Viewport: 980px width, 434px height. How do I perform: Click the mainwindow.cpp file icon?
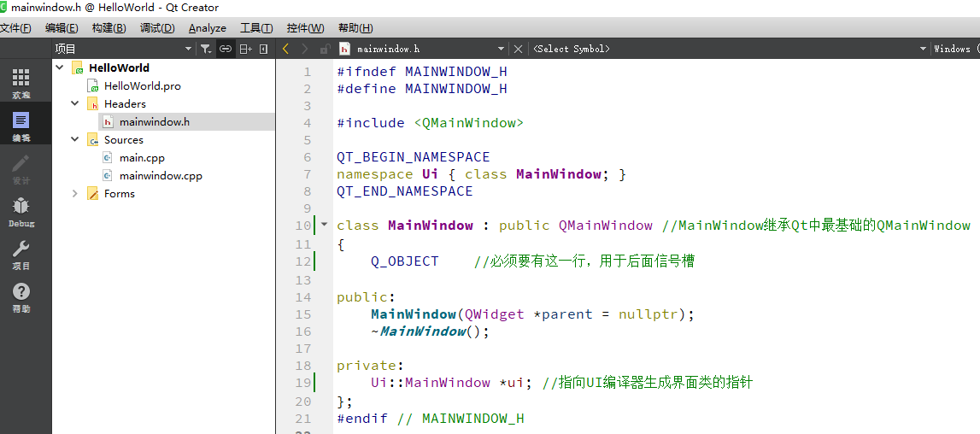pos(108,176)
